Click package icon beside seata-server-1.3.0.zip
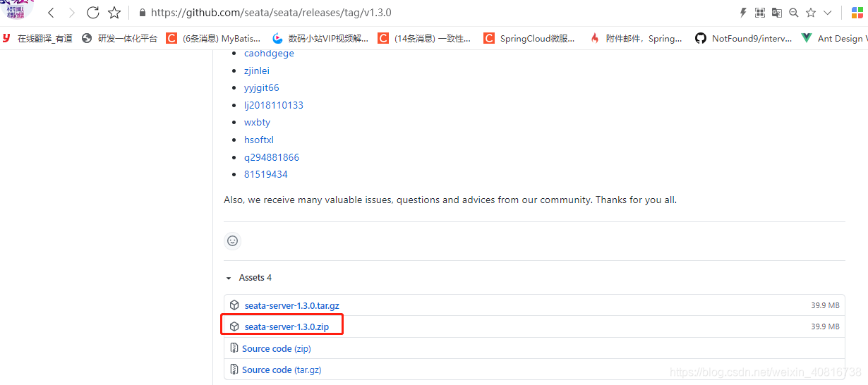This screenshot has height=385, width=868. (234, 326)
